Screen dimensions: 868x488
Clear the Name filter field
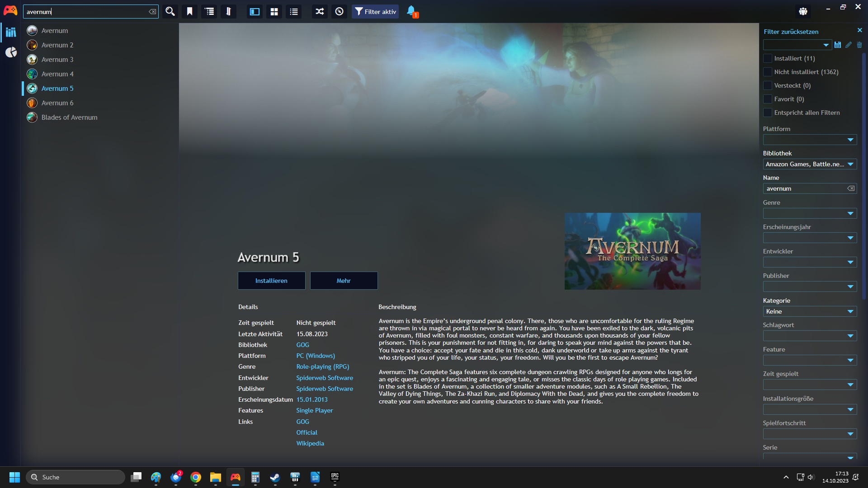[x=851, y=188]
